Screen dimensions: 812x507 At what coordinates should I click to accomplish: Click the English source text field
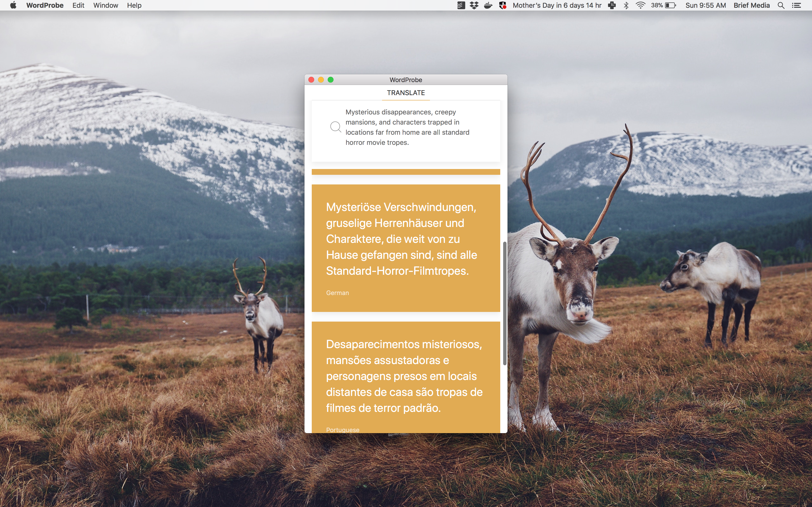point(407,127)
